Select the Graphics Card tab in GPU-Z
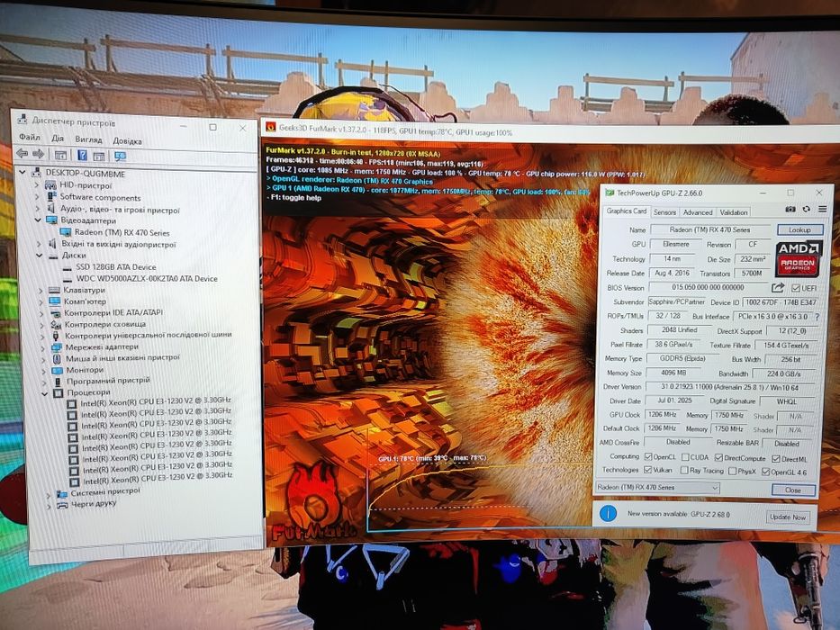This screenshot has width=840, height=630. pyautogui.click(x=627, y=211)
